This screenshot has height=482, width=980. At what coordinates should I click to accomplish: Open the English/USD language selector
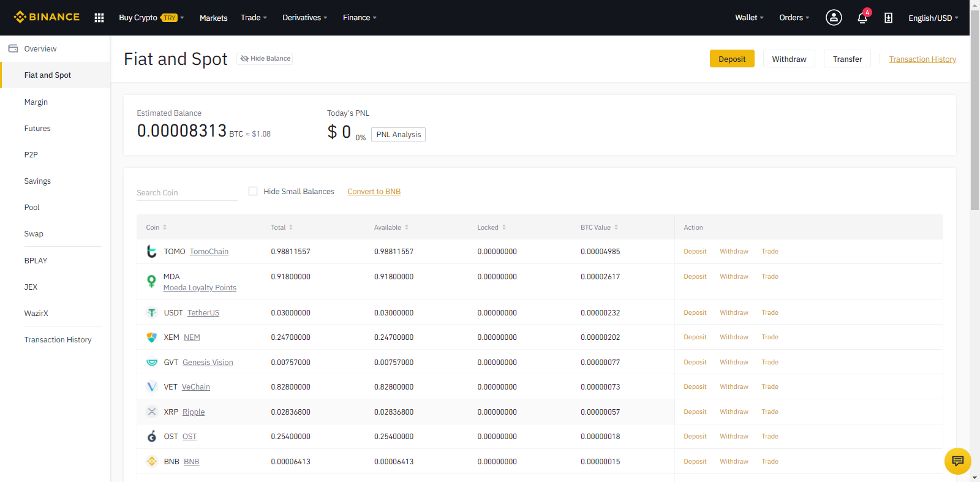933,18
